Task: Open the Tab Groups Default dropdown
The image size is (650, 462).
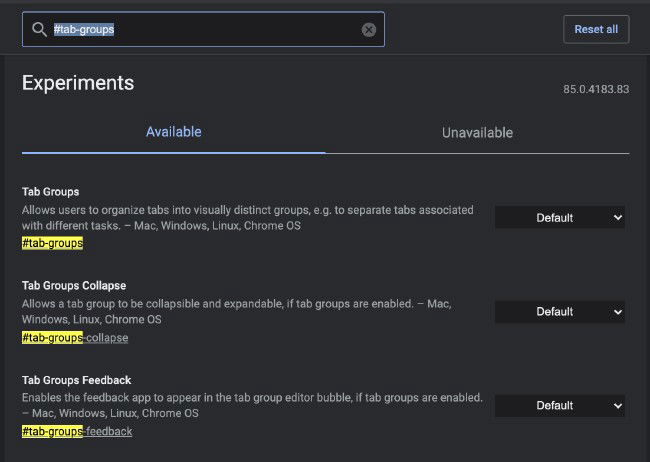Action: coord(560,218)
